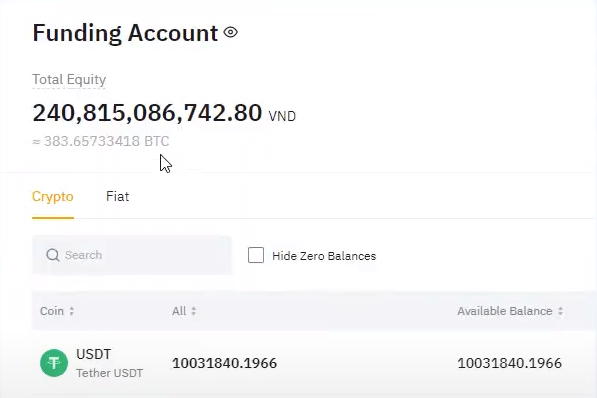Select USDT amount under Available Balance
This screenshot has width=597, height=398.
509,363
